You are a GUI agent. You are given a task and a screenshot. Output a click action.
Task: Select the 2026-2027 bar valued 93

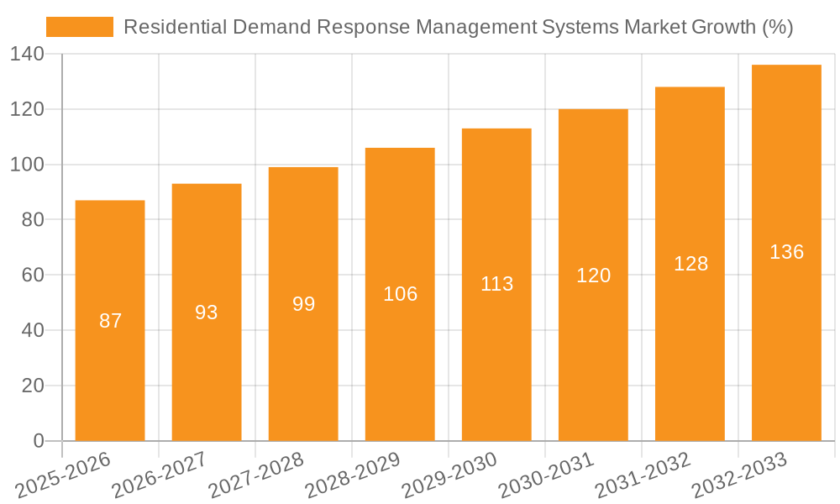point(207,312)
